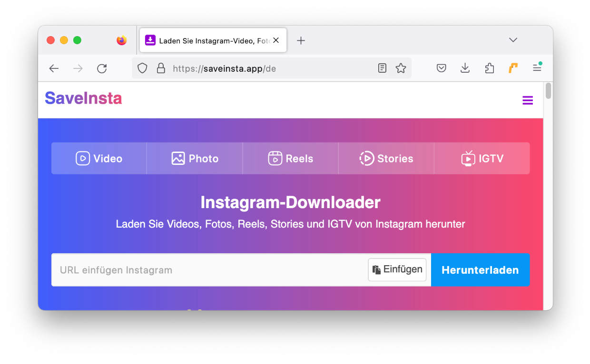Screen dimensions: 590x364
Task: Open the Firefox application menu
Action: coord(537,67)
